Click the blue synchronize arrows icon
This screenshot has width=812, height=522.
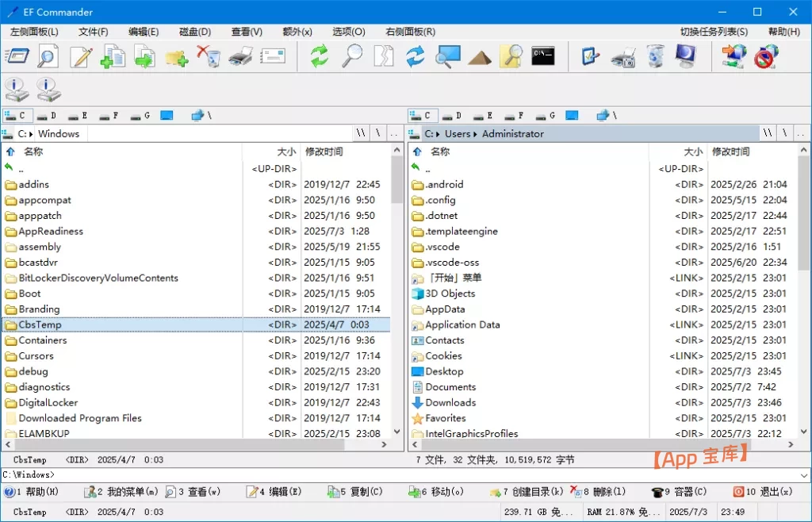tap(415, 56)
